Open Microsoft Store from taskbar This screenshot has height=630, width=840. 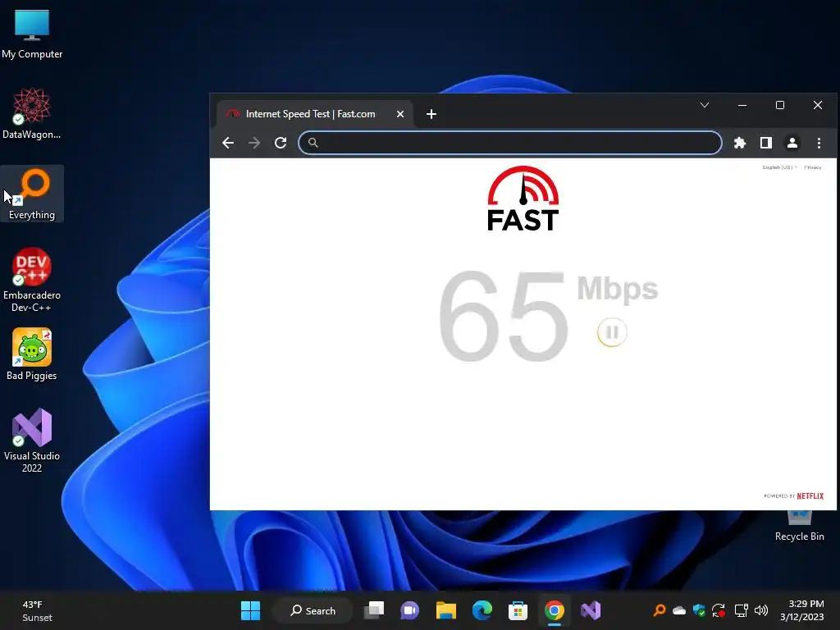point(518,610)
